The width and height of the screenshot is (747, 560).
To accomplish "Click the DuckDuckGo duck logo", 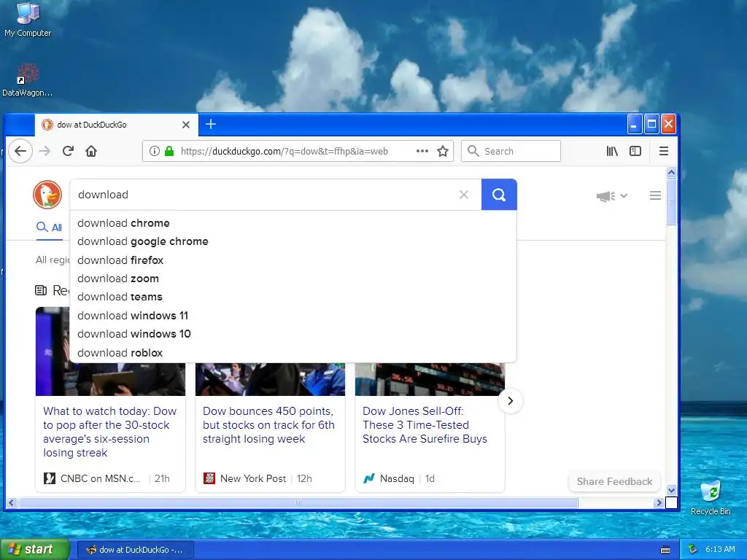I will 47,194.
